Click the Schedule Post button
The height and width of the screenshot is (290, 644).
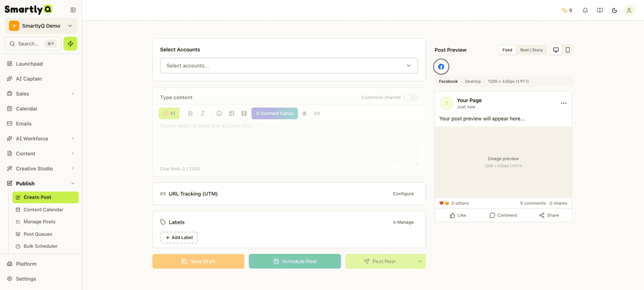[x=295, y=261]
